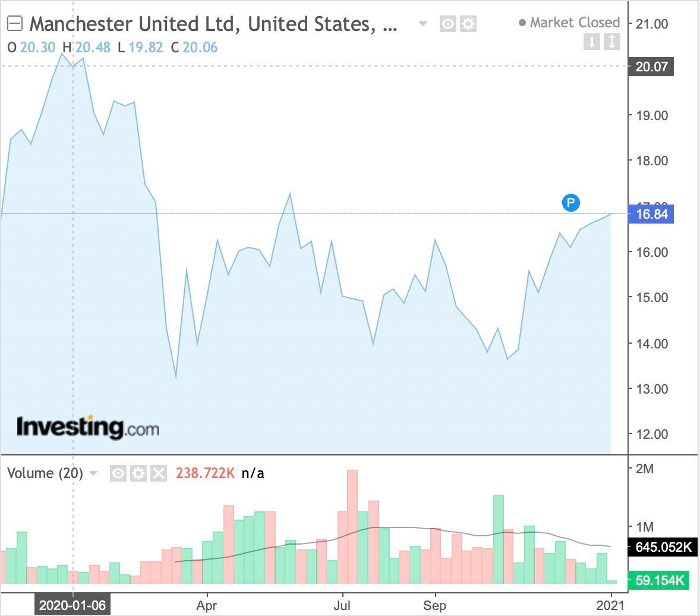Click the 2020-01-06 date label
The height and width of the screenshot is (616, 700).
click(72, 605)
